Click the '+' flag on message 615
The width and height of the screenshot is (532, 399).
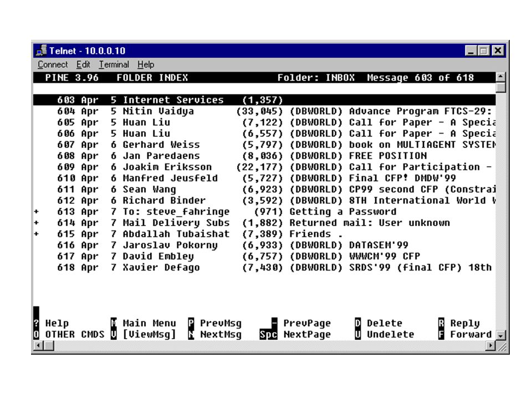37,234
